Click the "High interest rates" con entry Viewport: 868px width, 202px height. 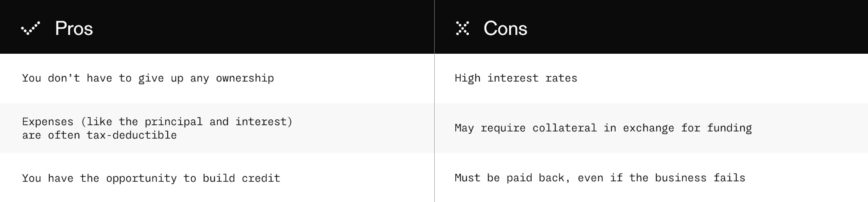516,78
